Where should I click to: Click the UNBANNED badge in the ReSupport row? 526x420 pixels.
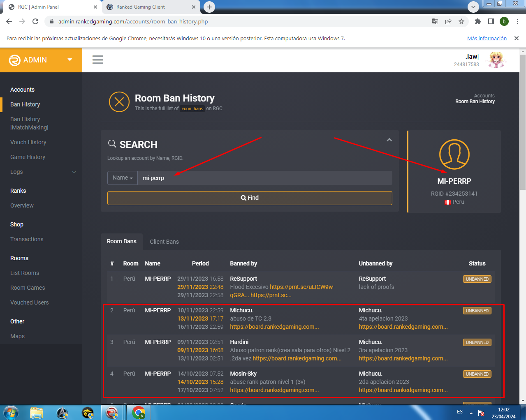(477, 279)
